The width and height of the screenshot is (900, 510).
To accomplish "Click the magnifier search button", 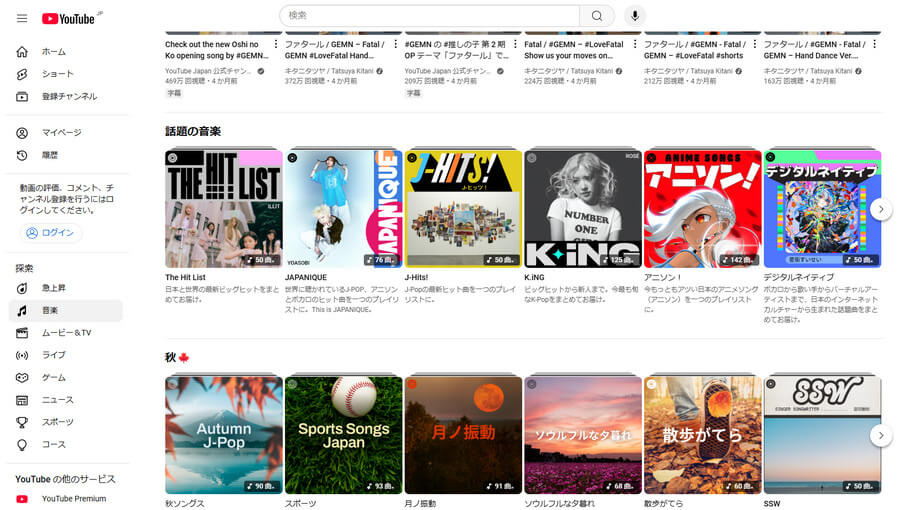I will [597, 16].
